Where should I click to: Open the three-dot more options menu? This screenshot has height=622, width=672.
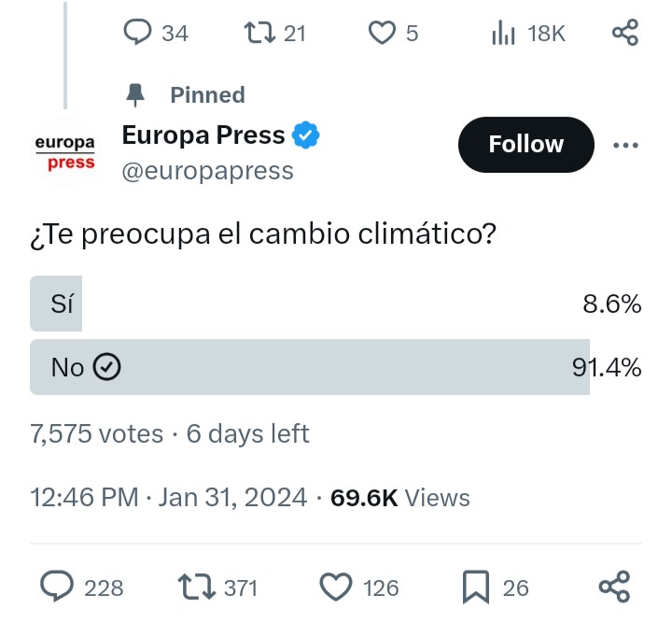click(x=625, y=145)
